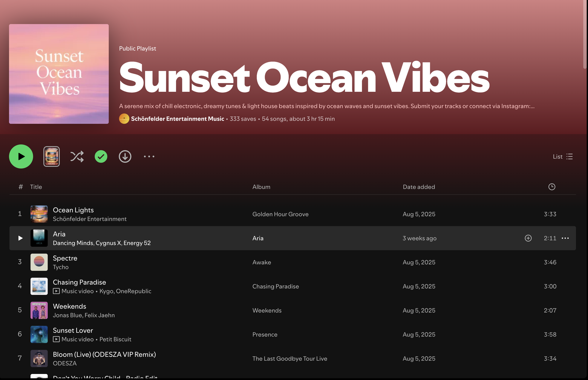588x380 pixels.
Task: Open the playlist more options menu
Action: pyautogui.click(x=149, y=156)
